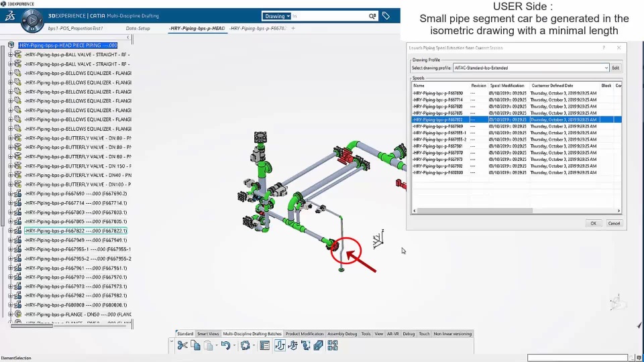This screenshot has height=362, width=644.
Task: Open the Undo history dropdown arrow
Action: (234, 346)
